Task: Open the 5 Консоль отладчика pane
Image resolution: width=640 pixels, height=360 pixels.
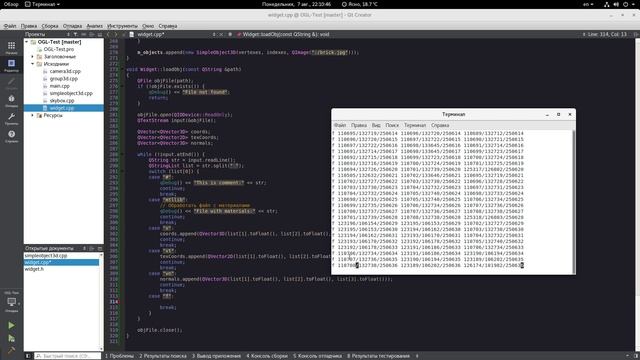Action: [317, 356]
